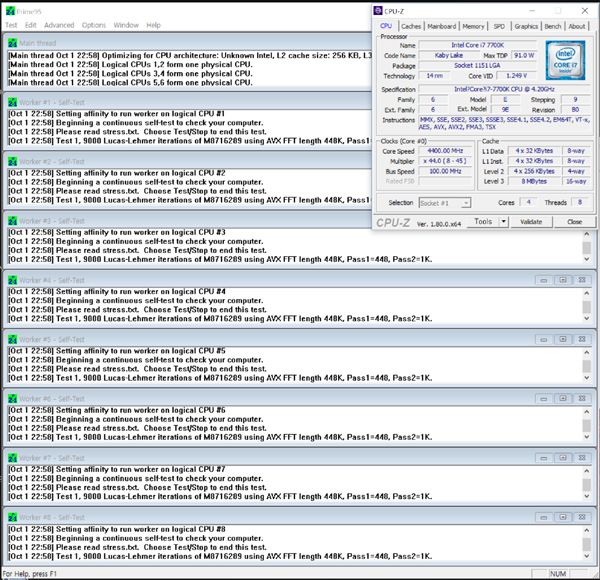Open the Help menu in Prime95
This screenshot has width=600, height=580.
click(x=153, y=25)
